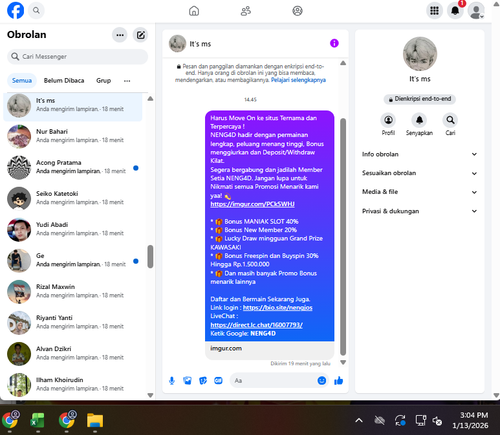
Task: Start a new message with compose icon
Action: (x=141, y=35)
